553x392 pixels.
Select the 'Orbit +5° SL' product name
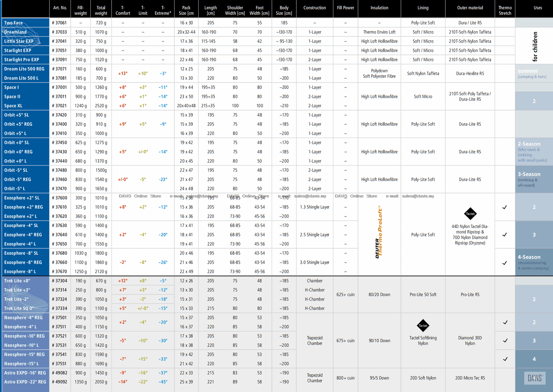(x=16, y=115)
